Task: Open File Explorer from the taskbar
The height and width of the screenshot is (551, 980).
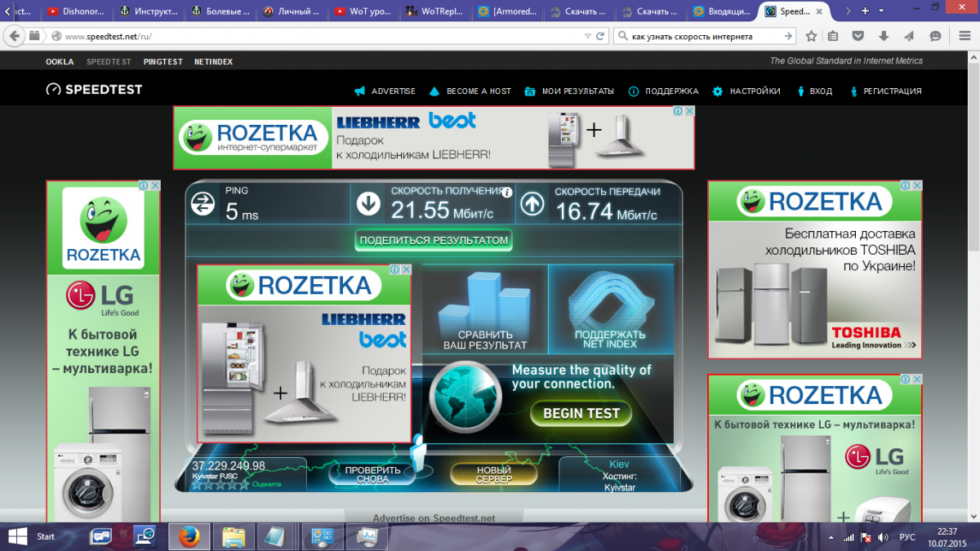Action: (x=234, y=536)
